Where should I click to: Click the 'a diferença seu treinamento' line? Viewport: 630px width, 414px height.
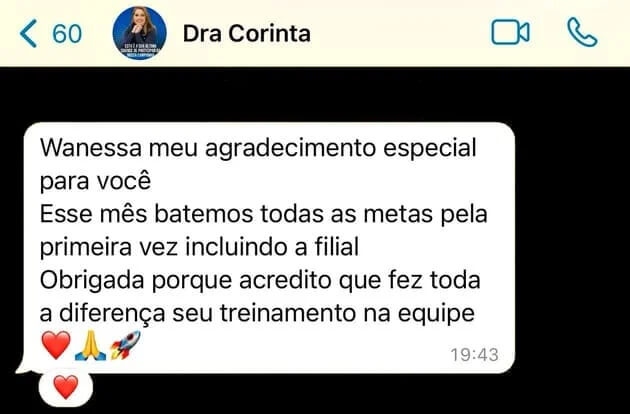(x=257, y=313)
